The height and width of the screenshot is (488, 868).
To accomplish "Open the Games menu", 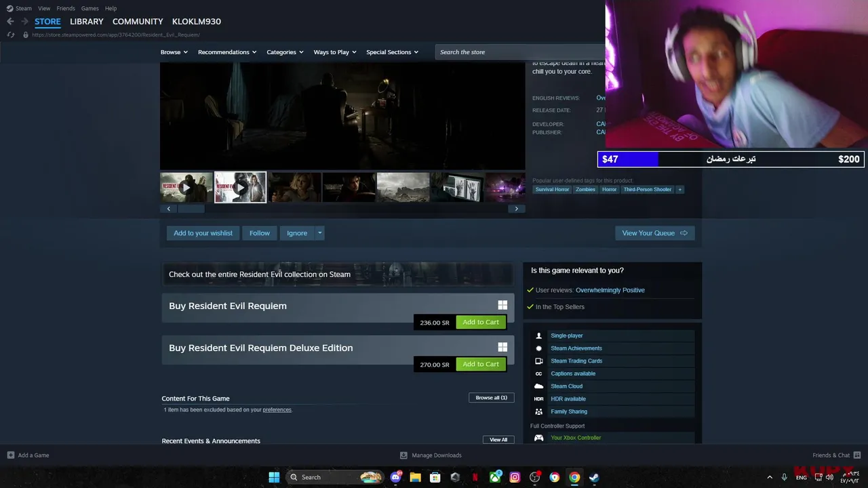I will 90,8.
